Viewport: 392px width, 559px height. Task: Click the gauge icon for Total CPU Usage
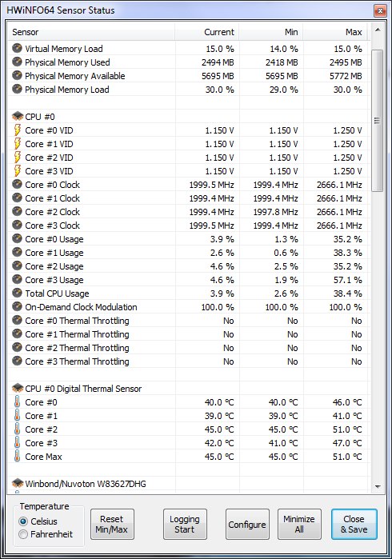click(17, 293)
